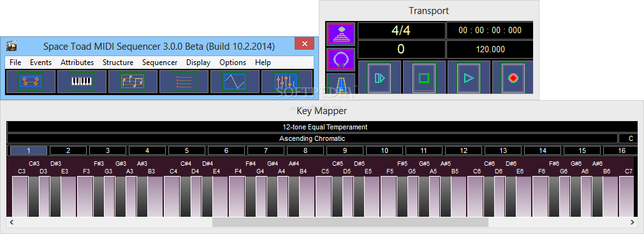Viewport: 644px width, 234px height.
Task: Click the 120.000 tempo field
Action: (490, 49)
